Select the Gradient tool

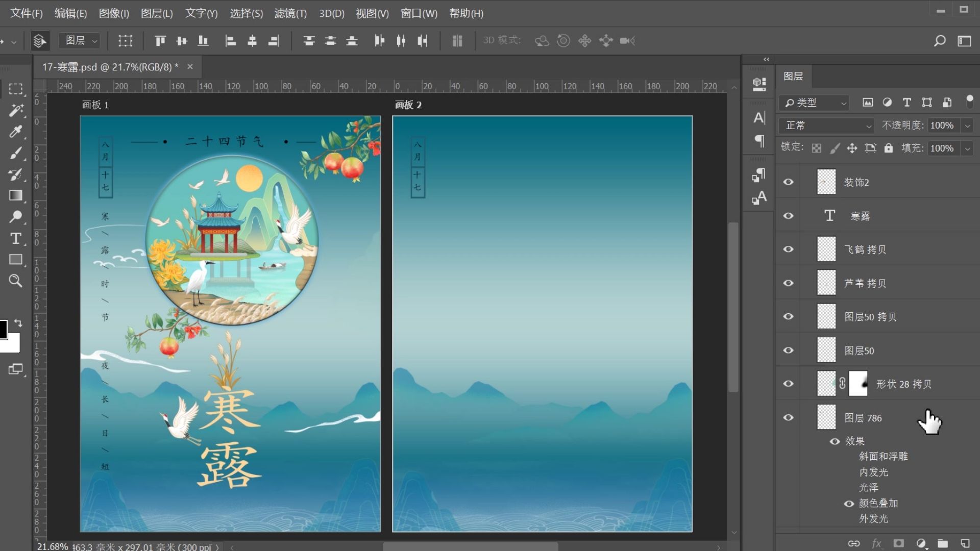coord(15,196)
